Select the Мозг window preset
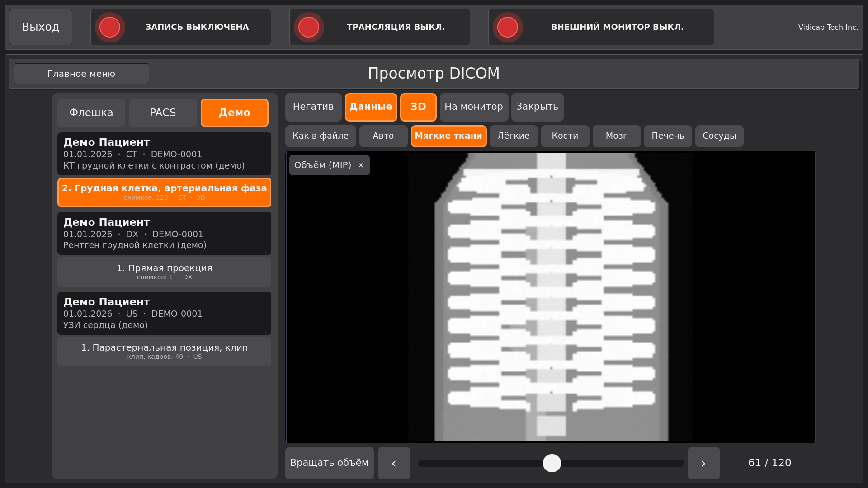Screen dimensions: 868x488 coord(617,136)
